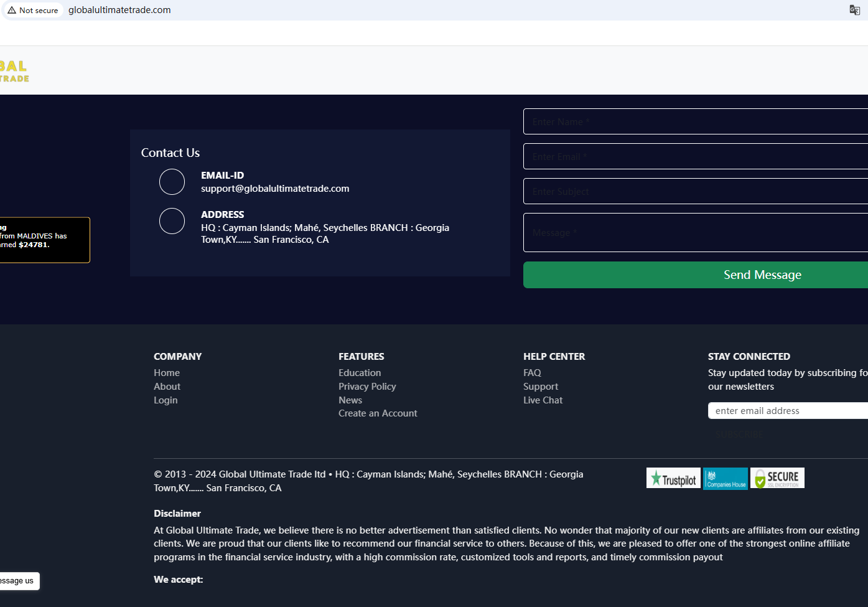Open the Home footer link
868x607 pixels.
point(167,373)
